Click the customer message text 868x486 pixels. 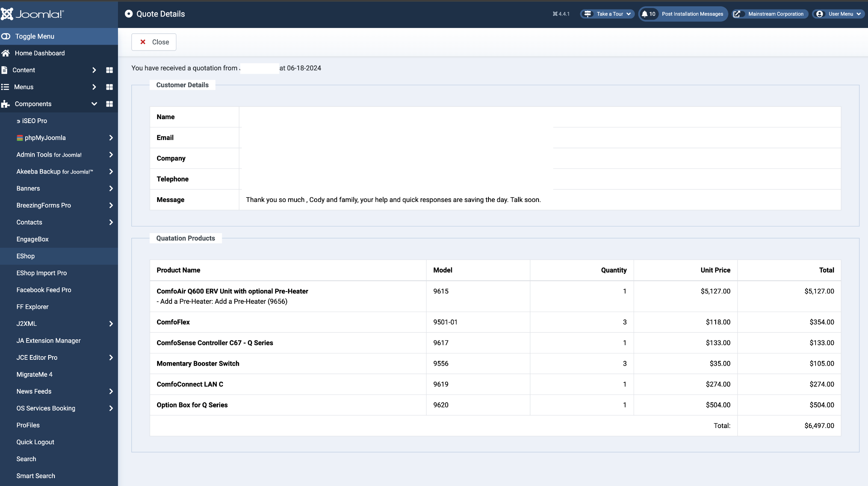pyautogui.click(x=393, y=200)
